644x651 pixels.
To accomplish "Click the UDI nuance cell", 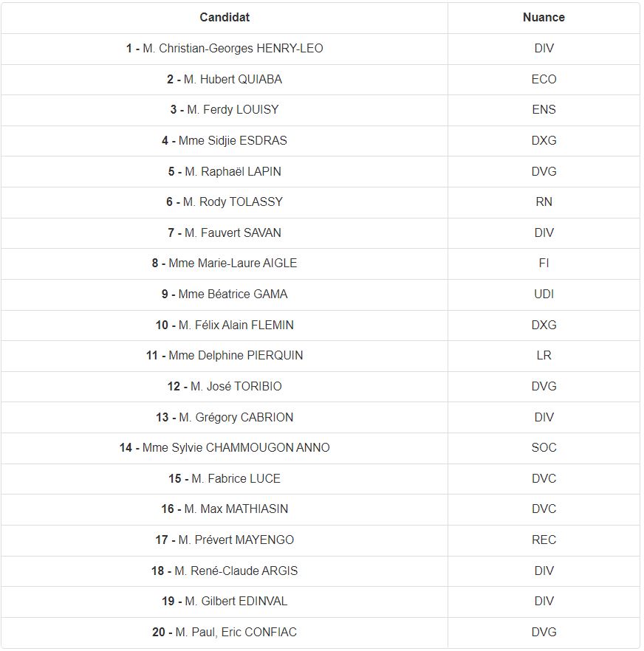I will 544,294.
